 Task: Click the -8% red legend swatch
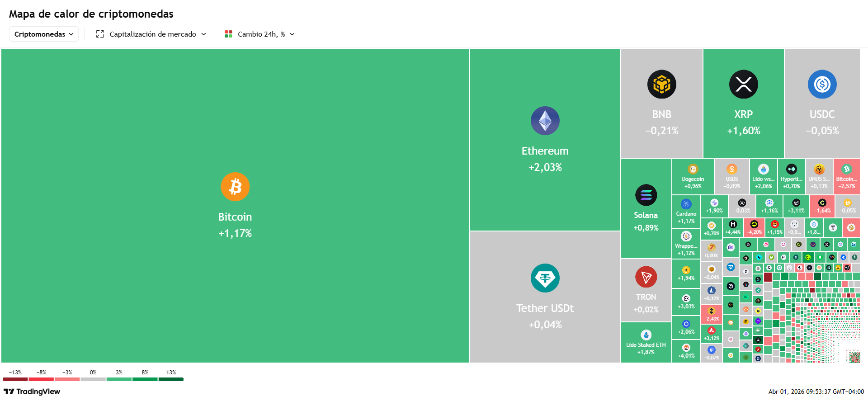(41, 379)
